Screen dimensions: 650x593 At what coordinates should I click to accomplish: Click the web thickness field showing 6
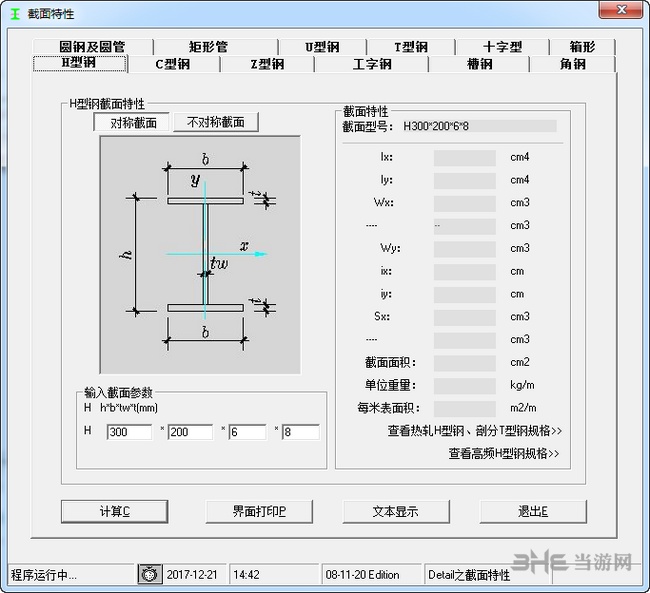[247, 432]
